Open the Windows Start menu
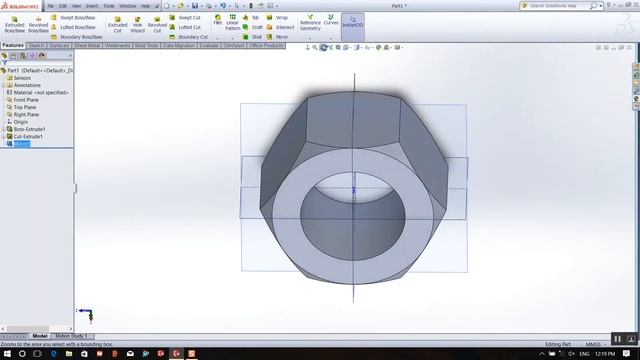Screen dimensions: 640x360 click(7, 353)
